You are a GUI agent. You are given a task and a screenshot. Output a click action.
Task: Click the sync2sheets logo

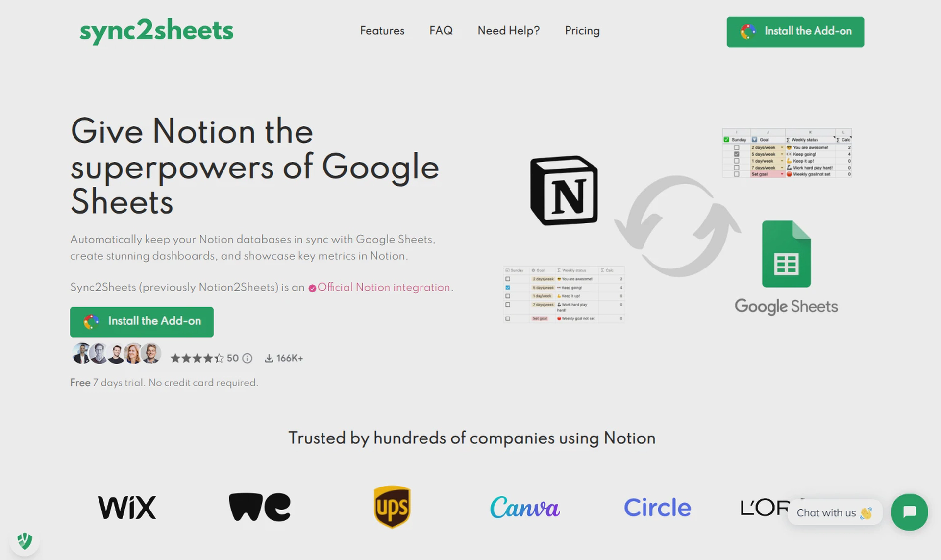click(156, 30)
